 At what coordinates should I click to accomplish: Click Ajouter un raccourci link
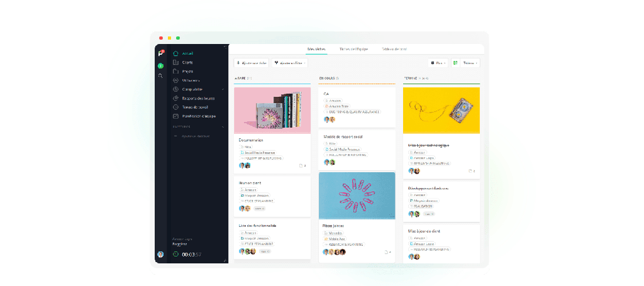coord(196,136)
